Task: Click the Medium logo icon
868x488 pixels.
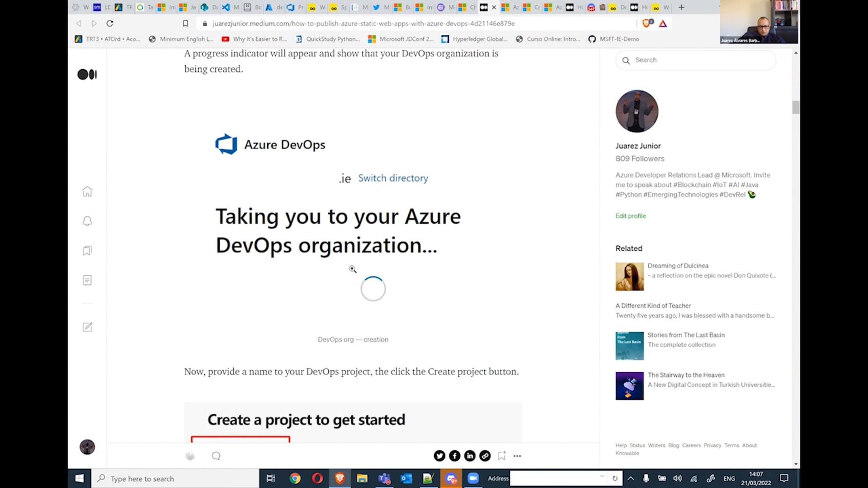Action: click(87, 75)
